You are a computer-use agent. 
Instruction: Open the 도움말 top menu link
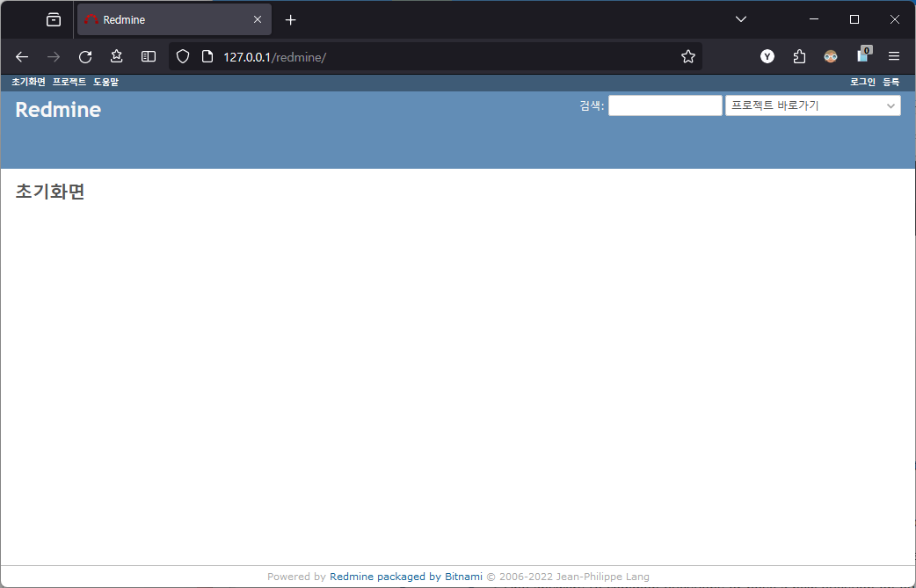tap(105, 83)
